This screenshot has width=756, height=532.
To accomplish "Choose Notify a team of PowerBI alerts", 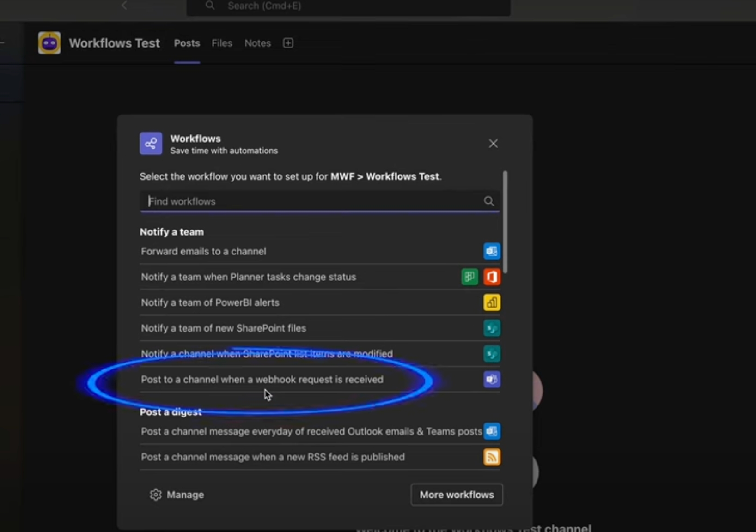I will click(210, 303).
